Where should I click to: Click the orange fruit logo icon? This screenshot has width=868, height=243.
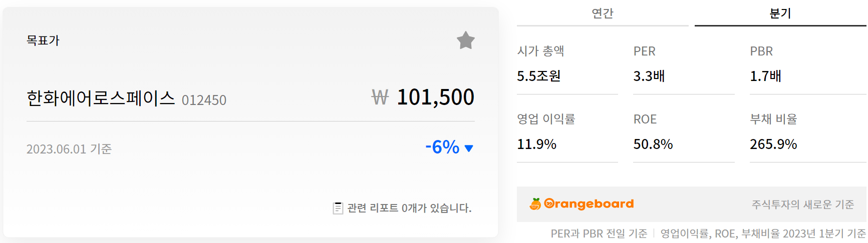[535, 204]
